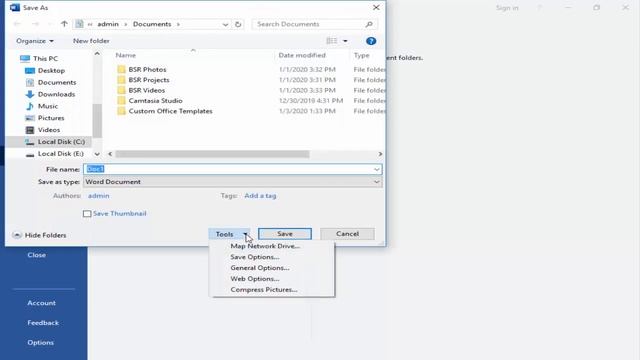
Task: Sort by the Name column header
Action: pos(125,55)
